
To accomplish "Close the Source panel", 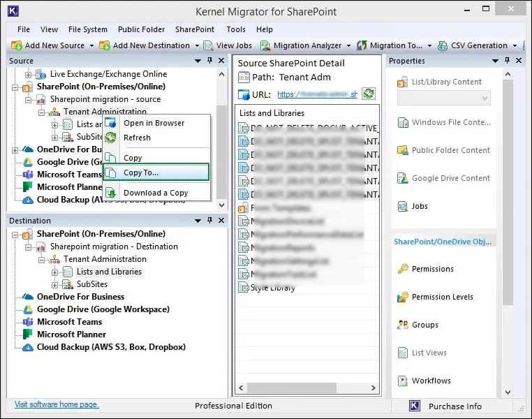I will point(221,60).
